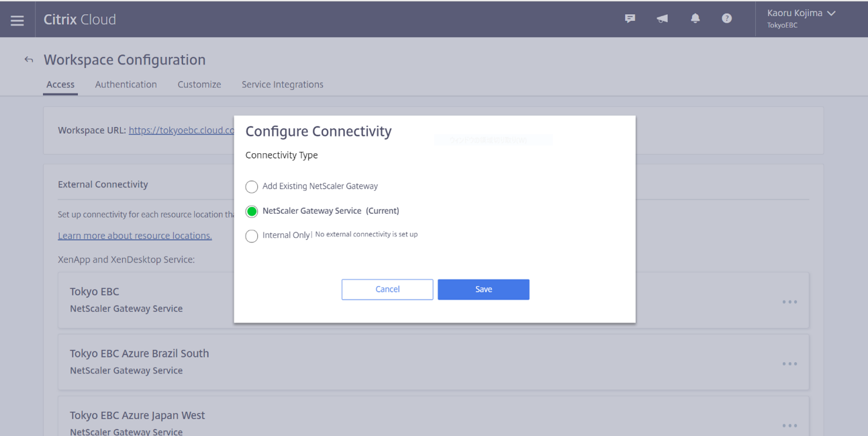Switch to the Authentication tab
The width and height of the screenshot is (868, 436).
click(126, 85)
